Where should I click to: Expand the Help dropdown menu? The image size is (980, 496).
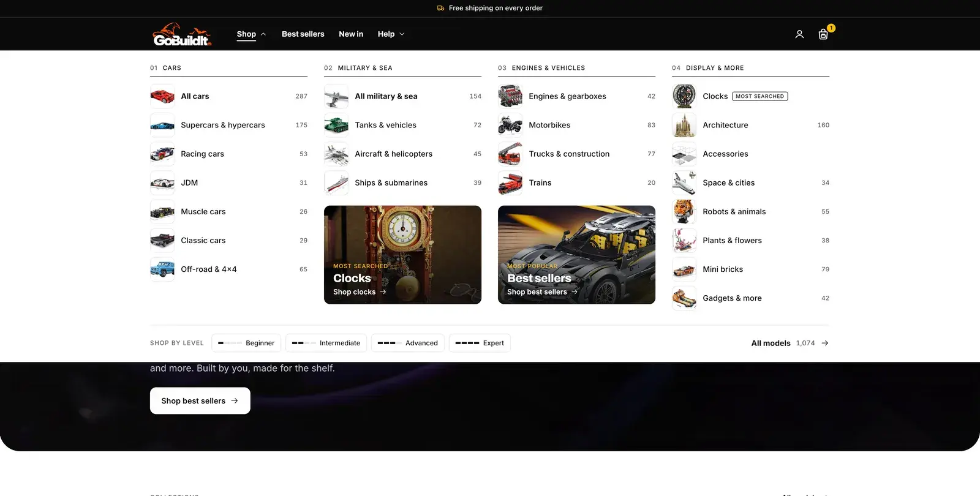pos(391,34)
